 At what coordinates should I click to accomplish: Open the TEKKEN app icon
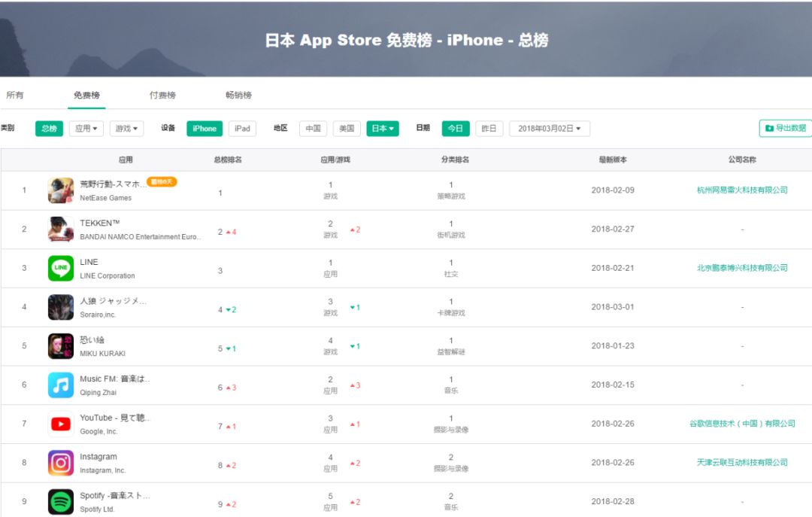[x=61, y=230]
